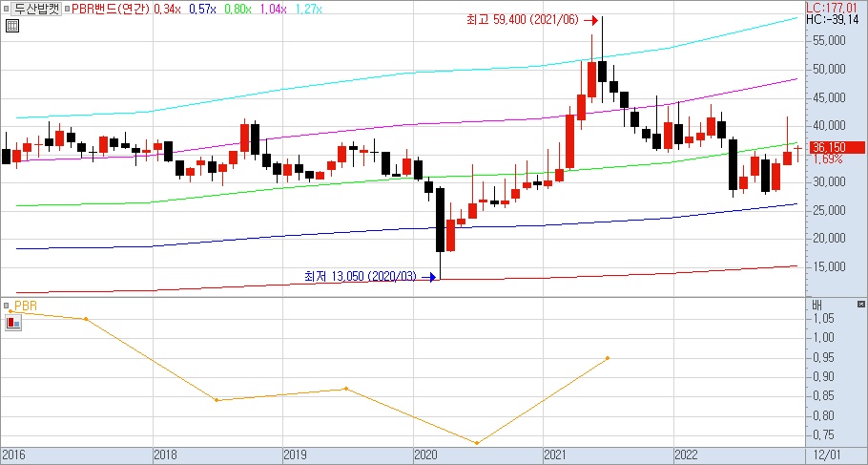Click the 1.27x band legend value
This screenshot has height=465, width=868.
click(x=309, y=9)
